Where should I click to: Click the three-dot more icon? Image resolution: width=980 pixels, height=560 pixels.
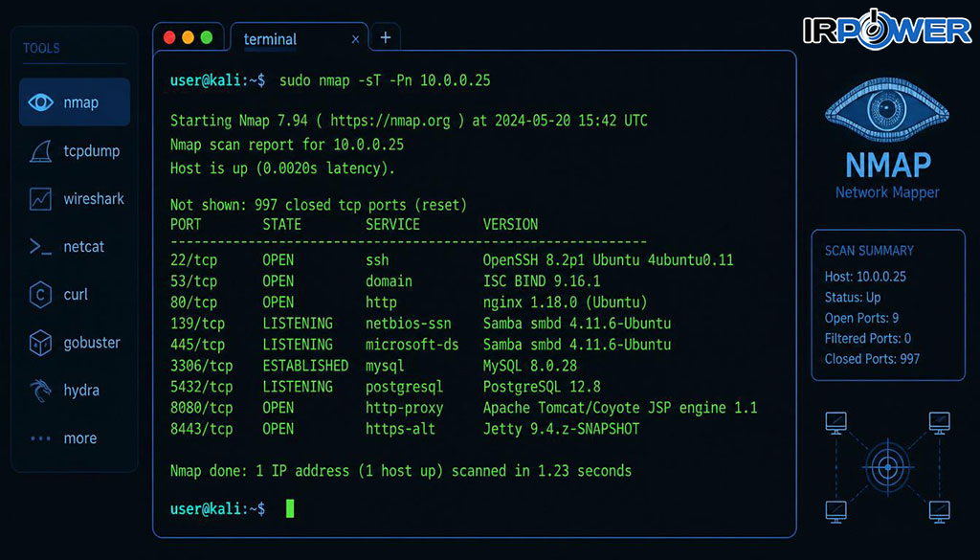point(40,438)
